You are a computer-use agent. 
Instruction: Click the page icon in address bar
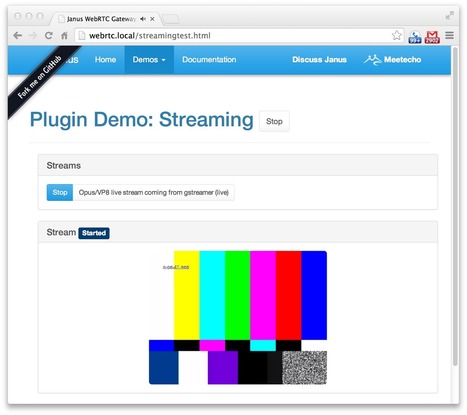coord(82,35)
